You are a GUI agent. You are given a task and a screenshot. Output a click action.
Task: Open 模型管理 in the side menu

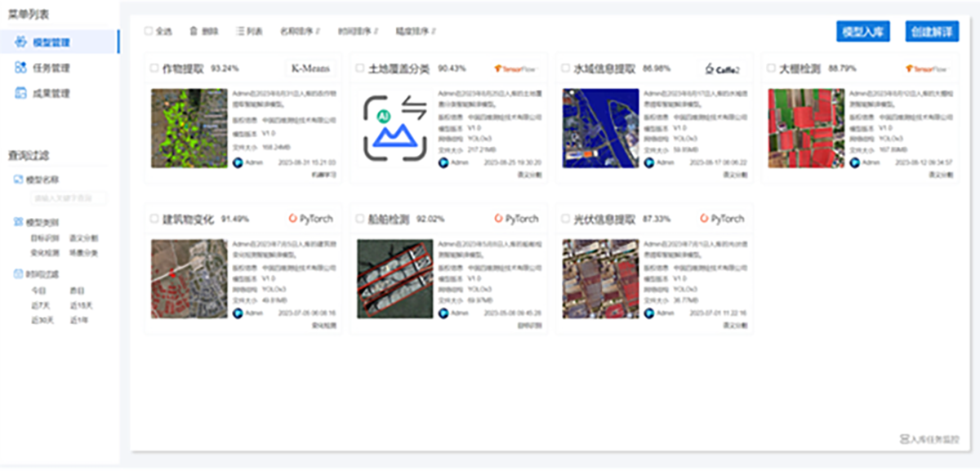tap(59, 42)
